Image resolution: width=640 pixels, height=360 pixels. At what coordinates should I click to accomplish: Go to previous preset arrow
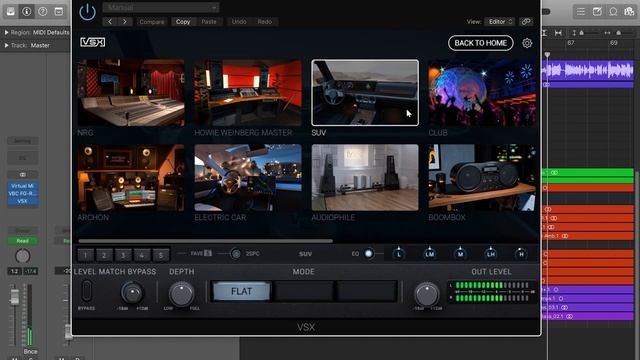coord(110,22)
